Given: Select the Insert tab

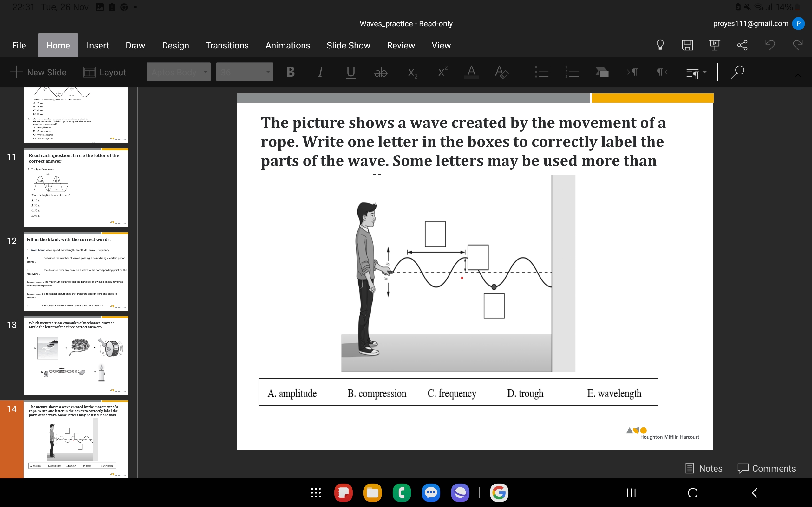Looking at the screenshot, I should pos(98,45).
